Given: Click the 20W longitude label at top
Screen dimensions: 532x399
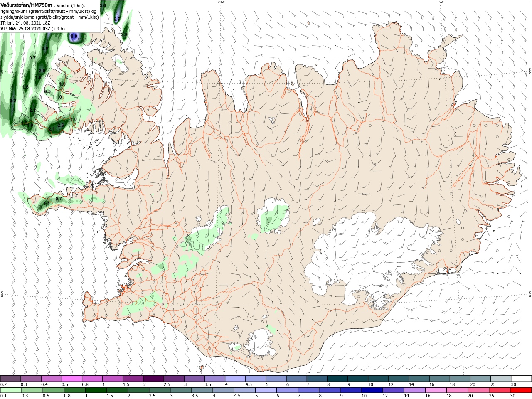Looking at the screenshot, I should point(221,2).
